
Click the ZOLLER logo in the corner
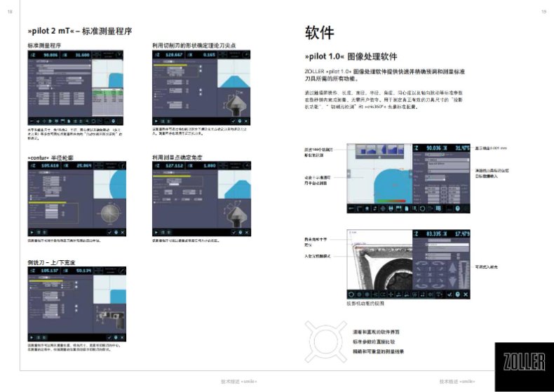(523, 361)
